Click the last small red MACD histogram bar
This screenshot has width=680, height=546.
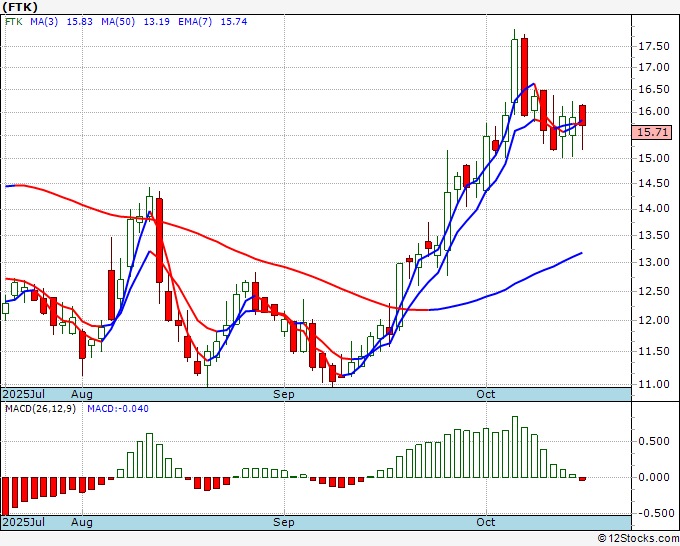pyautogui.click(x=582, y=479)
